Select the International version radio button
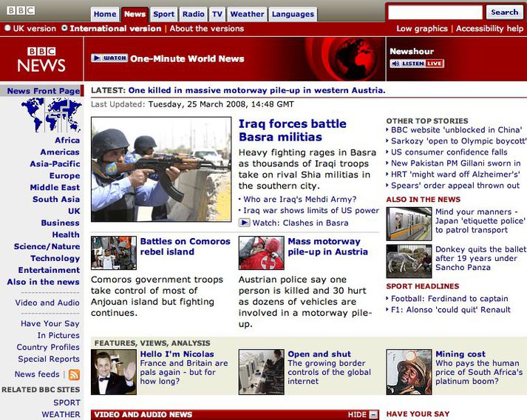This screenshot has width=527, height=420. coord(64,28)
